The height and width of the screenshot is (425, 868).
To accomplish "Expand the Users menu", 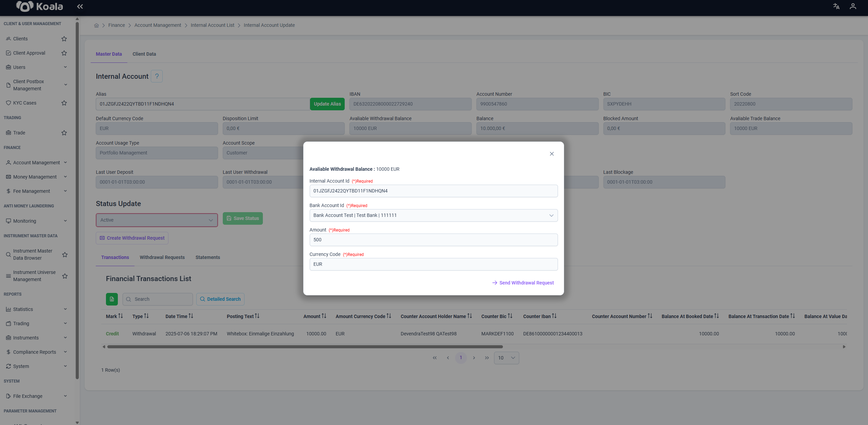I will [37, 67].
